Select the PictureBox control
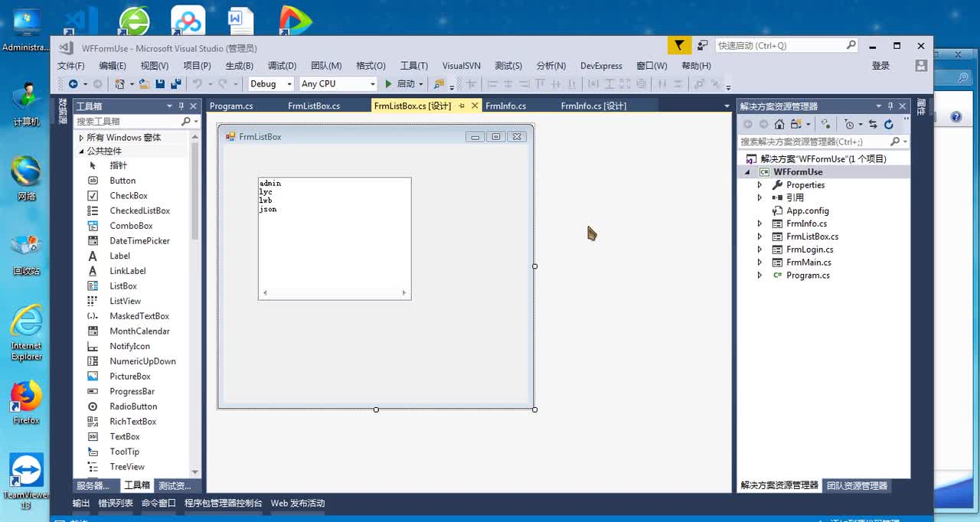 129,377
